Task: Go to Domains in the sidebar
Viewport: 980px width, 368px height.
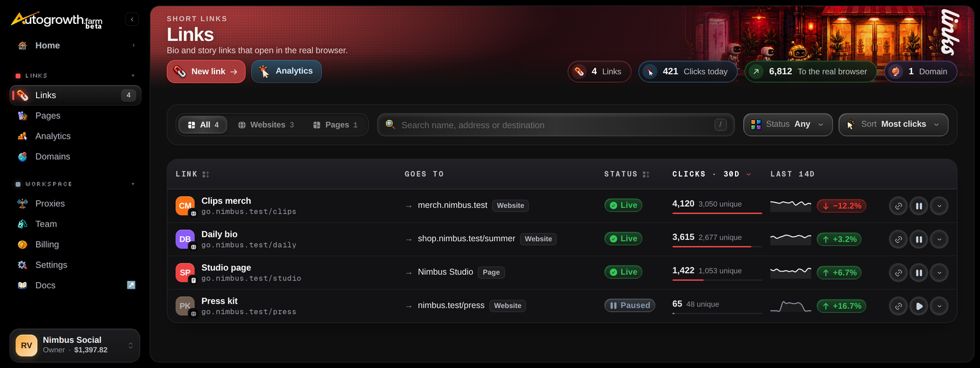Action: [75, 156]
